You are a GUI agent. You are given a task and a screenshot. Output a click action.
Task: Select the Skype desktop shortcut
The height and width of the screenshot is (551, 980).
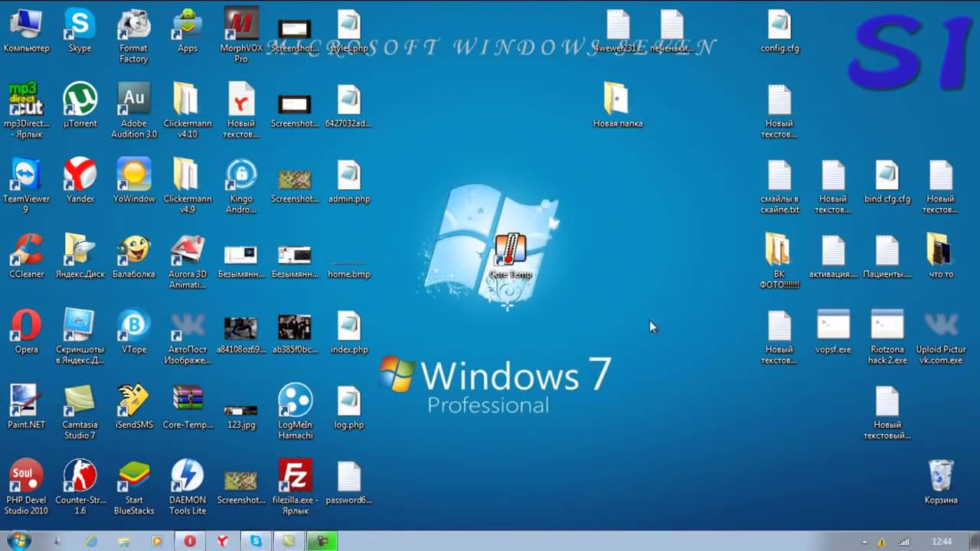click(x=80, y=31)
